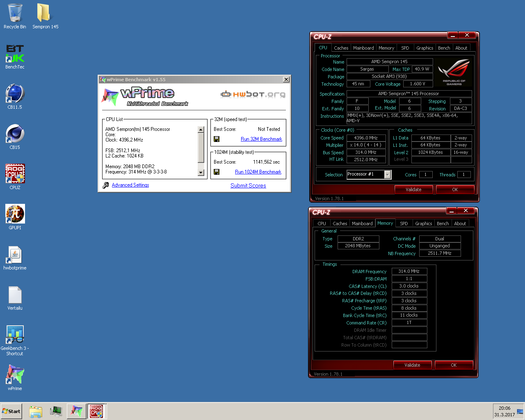Open Graphics tab in top CPU-Z window
The height and width of the screenshot is (420, 525).
[x=425, y=48]
